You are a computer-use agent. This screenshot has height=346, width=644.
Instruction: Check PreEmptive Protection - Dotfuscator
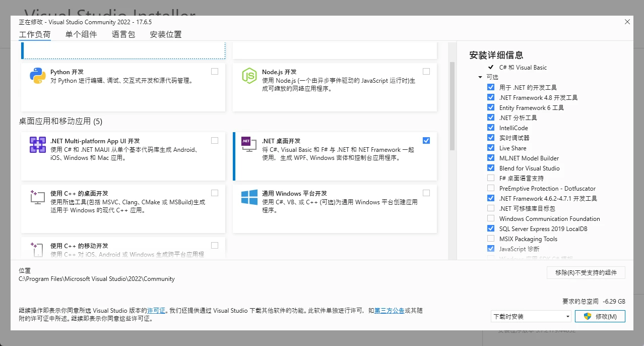pyautogui.click(x=491, y=188)
